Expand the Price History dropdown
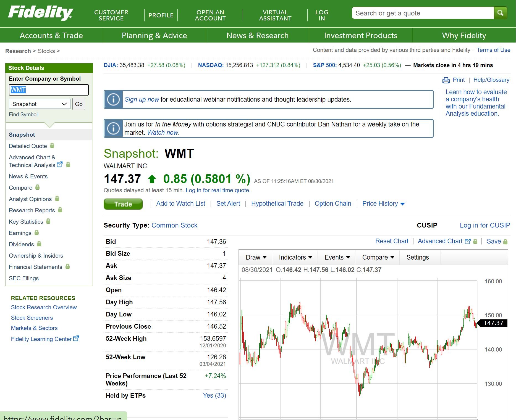Viewport: 516px width, 420px height. coord(384,204)
